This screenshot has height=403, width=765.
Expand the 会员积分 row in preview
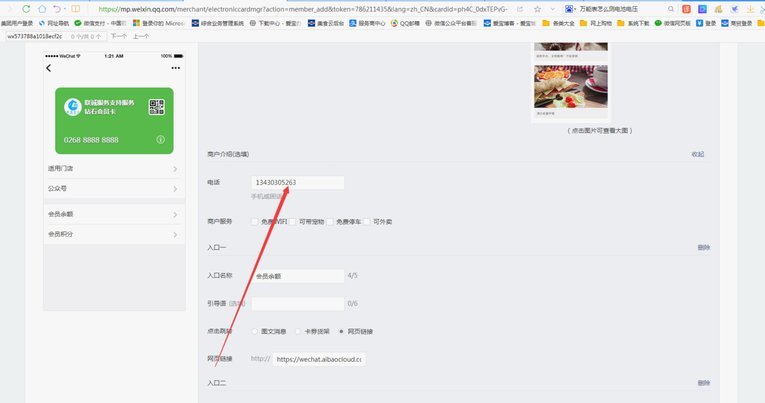[x=114, y=234]
